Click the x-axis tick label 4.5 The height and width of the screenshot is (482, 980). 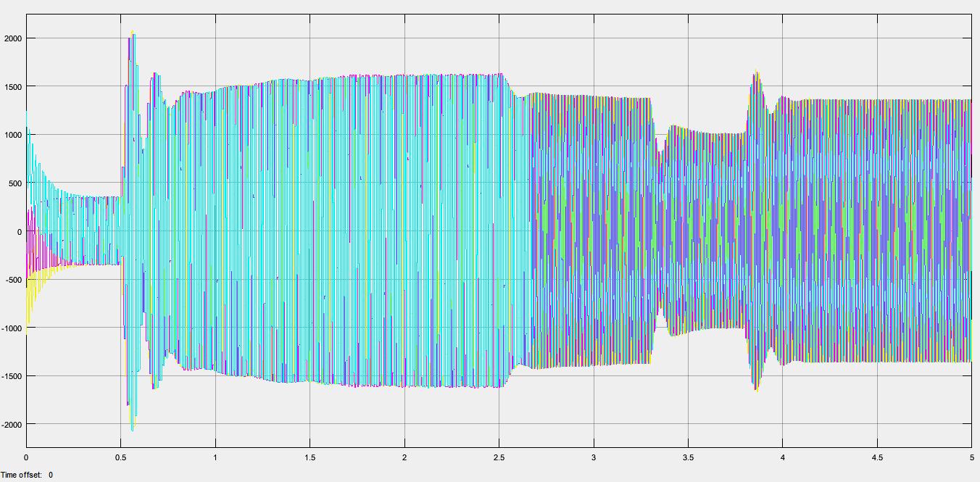click(877, 458)
